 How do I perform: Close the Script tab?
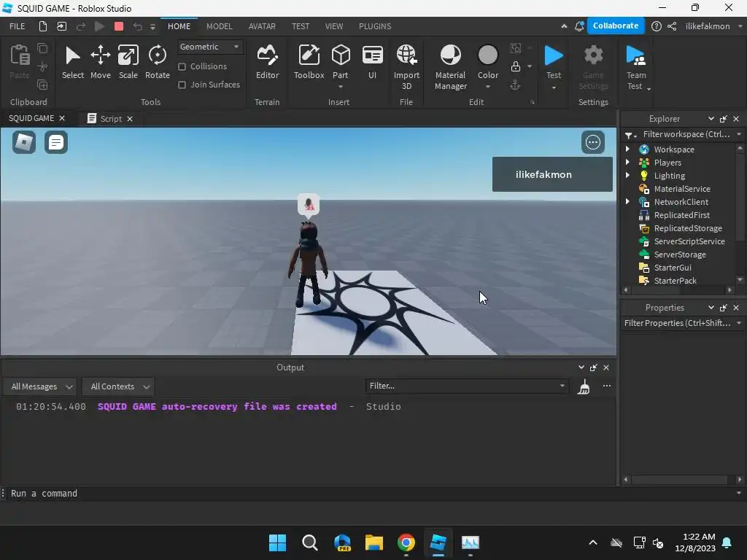click(x=130, y=119)
